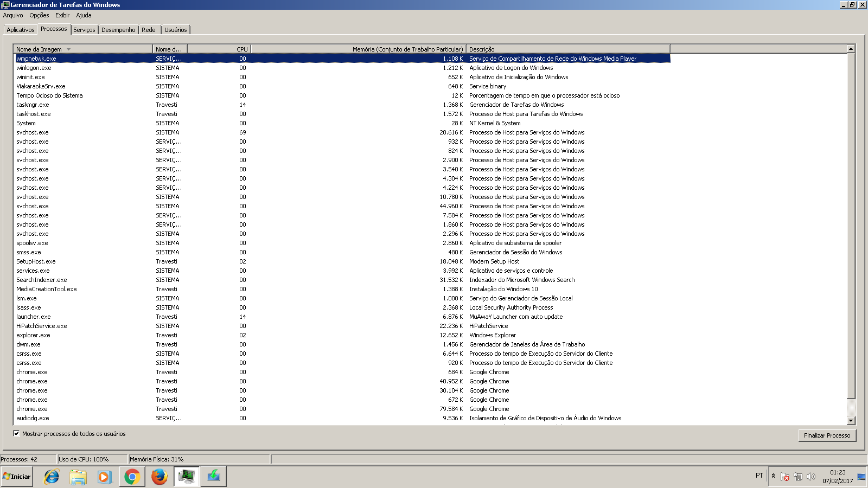Select csrss.exe using 6.644 K memory

342,354
